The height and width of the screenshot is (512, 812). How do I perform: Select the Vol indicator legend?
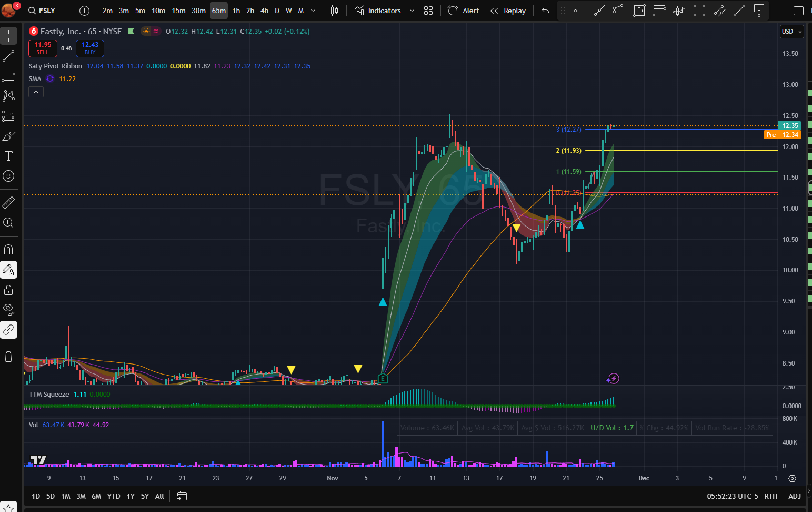33,425
